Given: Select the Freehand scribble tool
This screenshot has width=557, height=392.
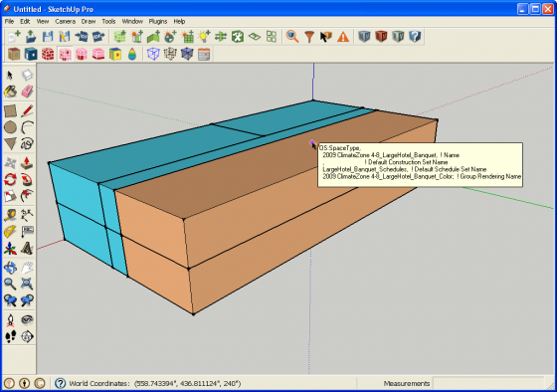Looking at the screenshot, I should (27, 143).
